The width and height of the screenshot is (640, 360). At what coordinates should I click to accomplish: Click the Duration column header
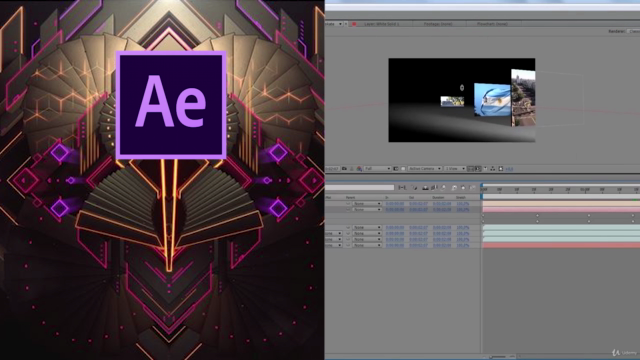(438, 198)
